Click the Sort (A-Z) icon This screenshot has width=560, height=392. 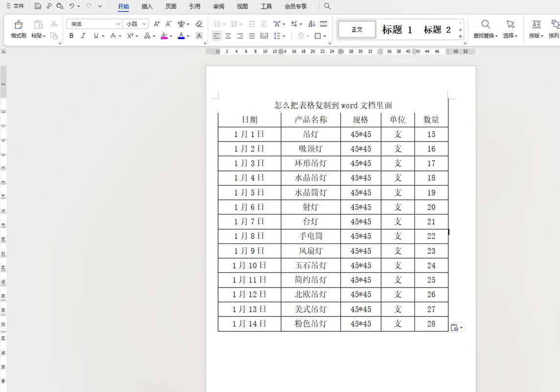point(312,24)
